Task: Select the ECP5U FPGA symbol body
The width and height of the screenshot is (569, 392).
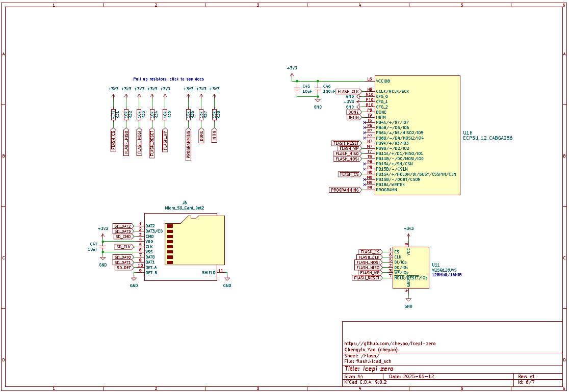Action: [417, 135]
